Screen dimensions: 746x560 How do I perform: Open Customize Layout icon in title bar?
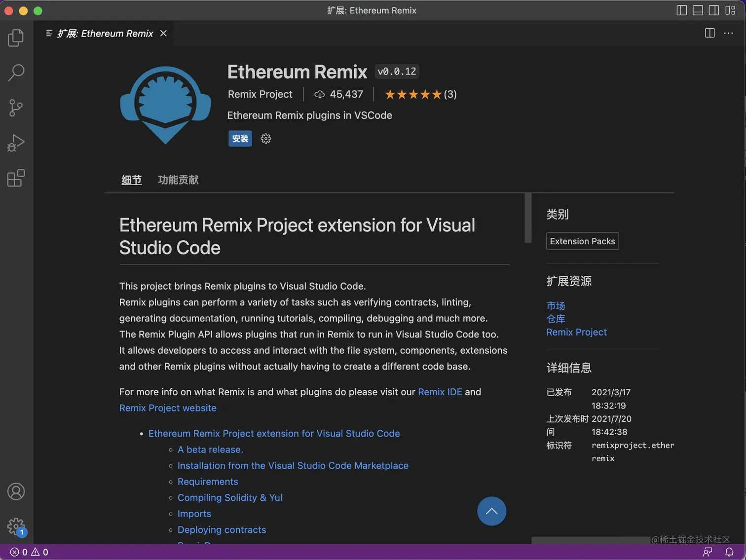tap(730, 10)
